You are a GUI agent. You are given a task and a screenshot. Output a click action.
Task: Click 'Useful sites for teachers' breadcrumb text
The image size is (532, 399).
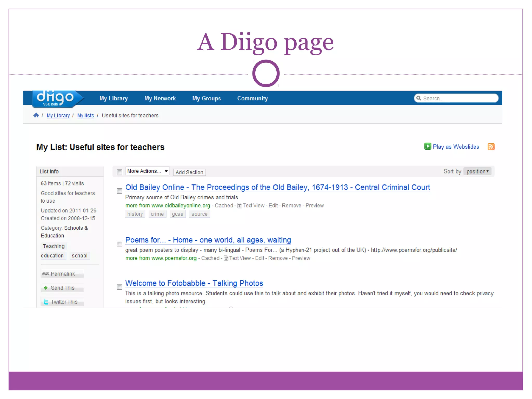point(130,115)
